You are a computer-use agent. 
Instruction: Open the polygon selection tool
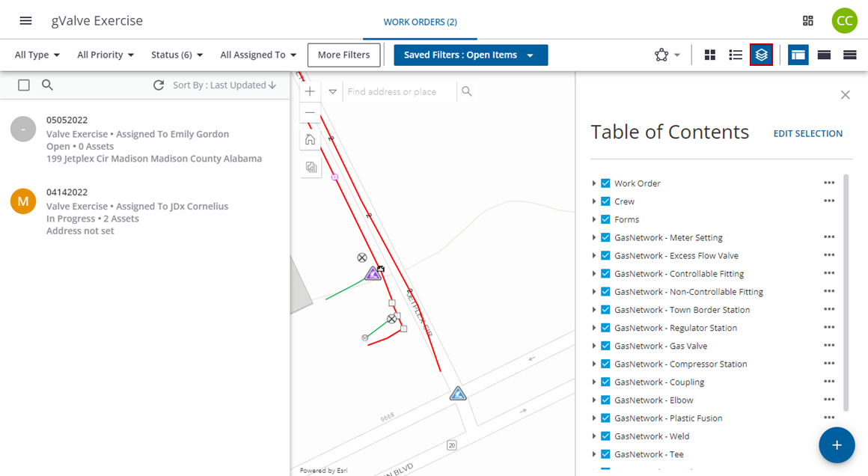click(667, 55)
